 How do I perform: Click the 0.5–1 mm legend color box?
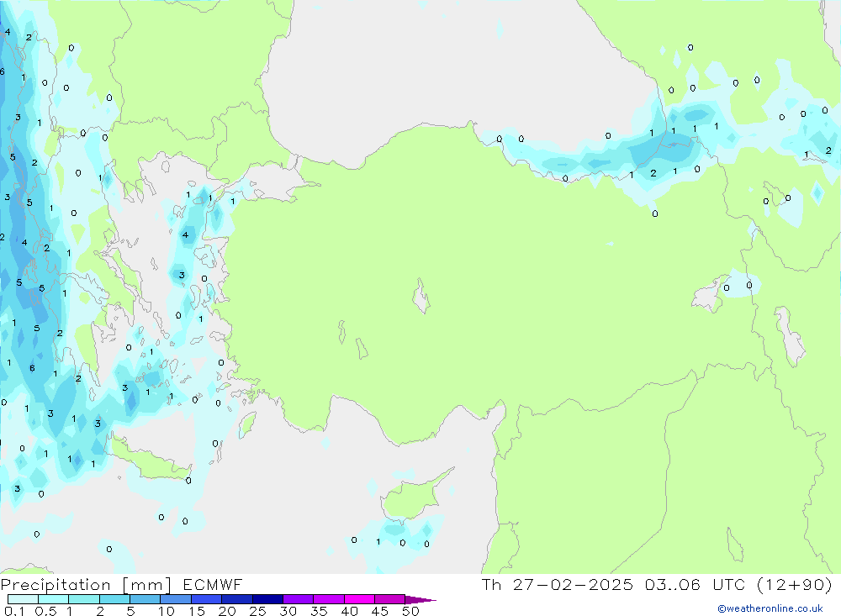click(x=54, y=599)
